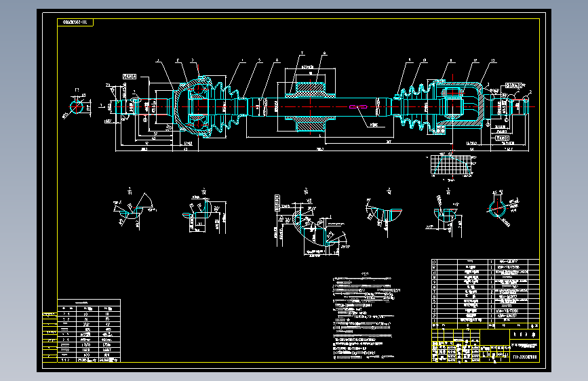Screen dimensions: 588x381
Task: Click balloon number 6 callout
Action: (x=277, y=60)
